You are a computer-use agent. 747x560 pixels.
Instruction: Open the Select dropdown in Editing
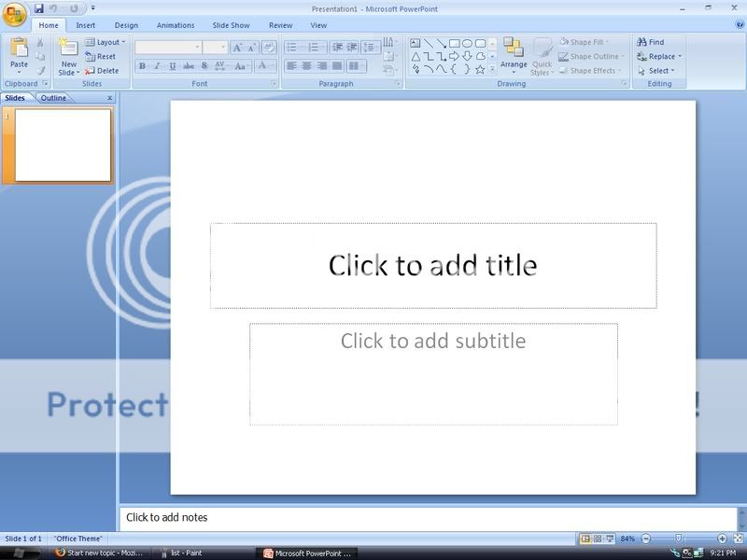point(659,70)
